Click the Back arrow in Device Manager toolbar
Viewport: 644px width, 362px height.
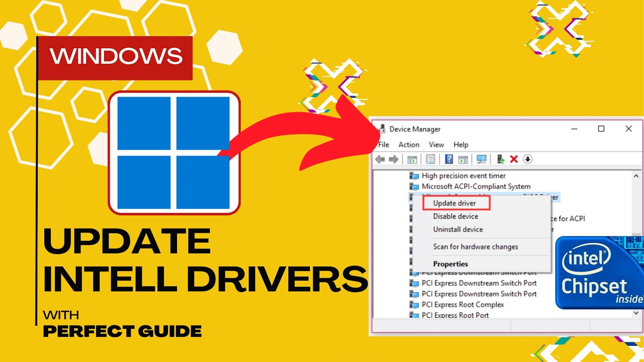[x=380, y=159]
